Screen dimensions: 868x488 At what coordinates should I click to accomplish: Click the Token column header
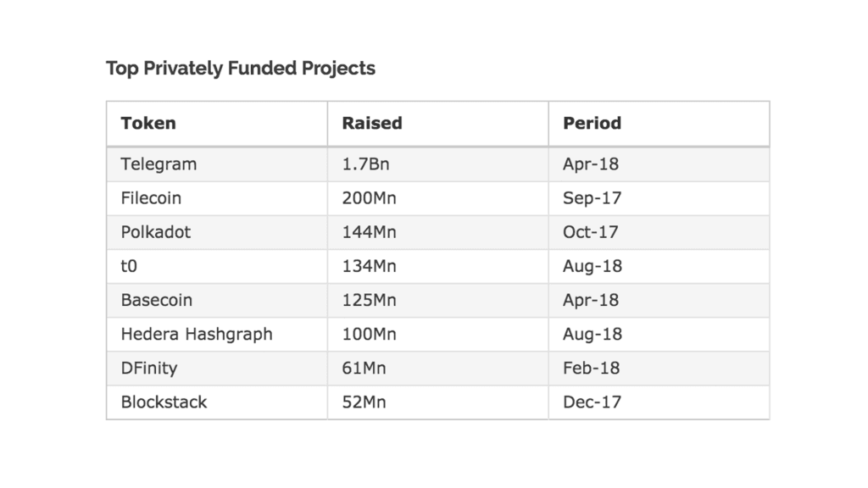[x=148, y=123]
